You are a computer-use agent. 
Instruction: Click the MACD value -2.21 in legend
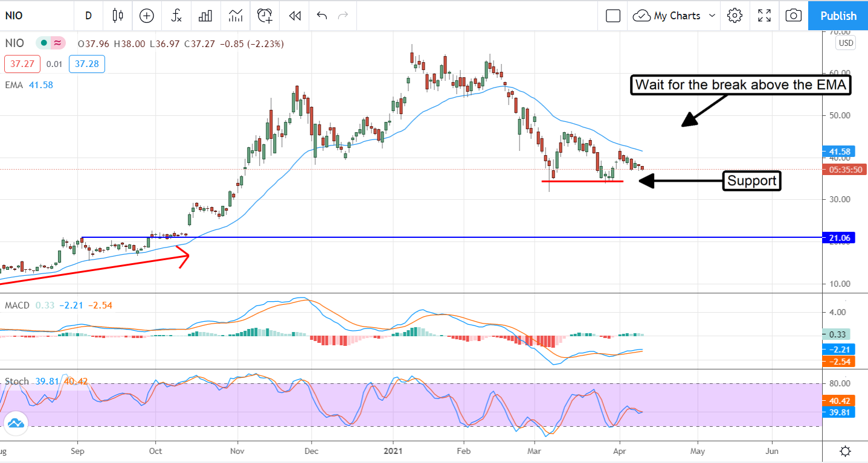click(x=71, y=305)
